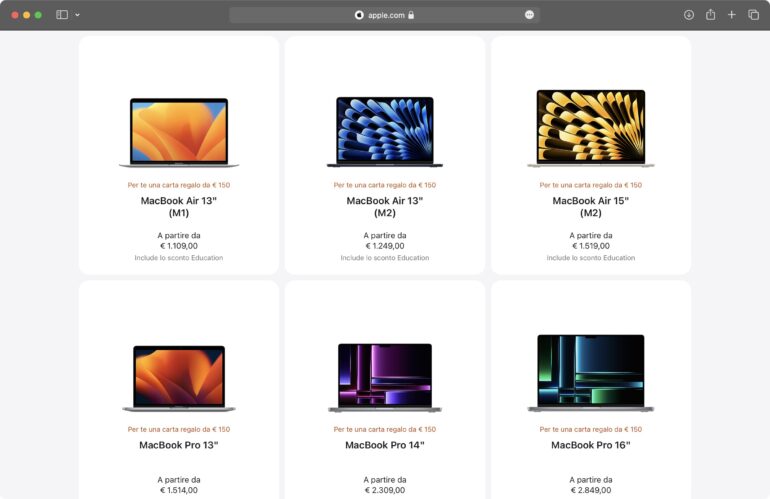
Task: Maximize the Safari window
Action: coord(38,15)
